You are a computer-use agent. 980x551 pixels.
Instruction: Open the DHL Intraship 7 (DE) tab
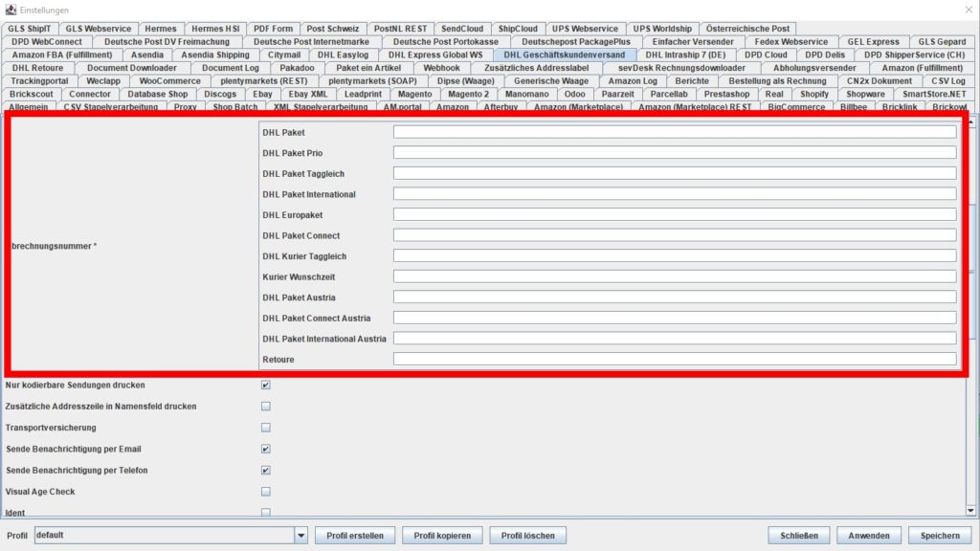[685, 55]
